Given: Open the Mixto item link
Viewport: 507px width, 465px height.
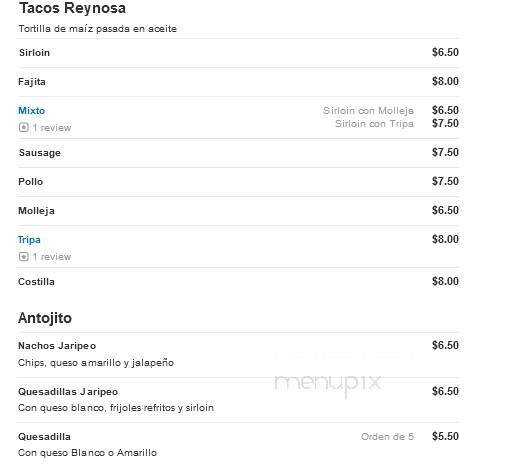Looking at the screenshot, I should click(x=32, y=110).
